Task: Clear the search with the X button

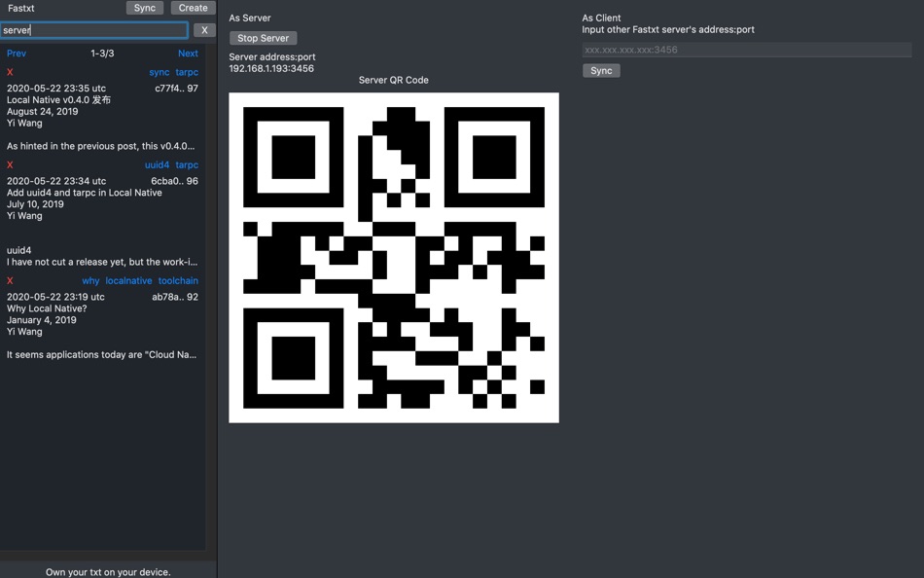Action: pos(204,30)
